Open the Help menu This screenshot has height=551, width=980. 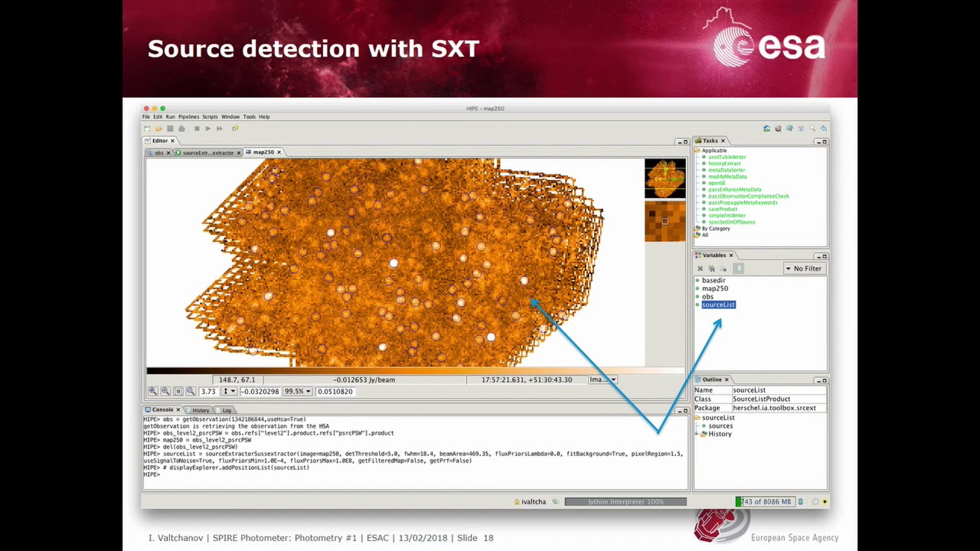[x=264, y=117]
